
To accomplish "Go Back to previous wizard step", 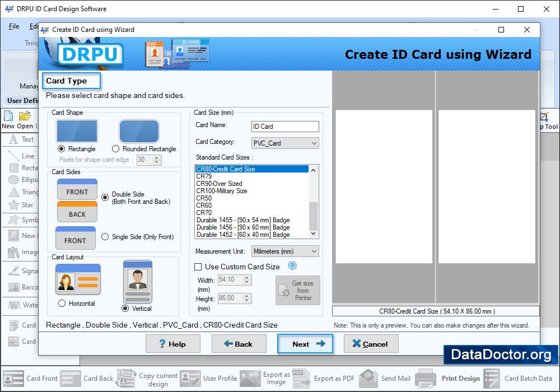I will pyautogui.click(x=239, y=344).
